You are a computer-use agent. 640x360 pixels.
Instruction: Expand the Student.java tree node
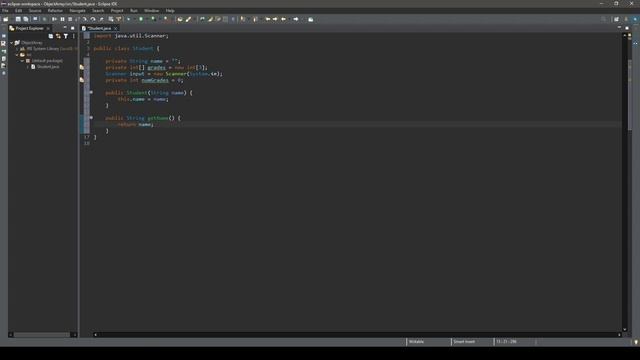click(x=28, y=67)
